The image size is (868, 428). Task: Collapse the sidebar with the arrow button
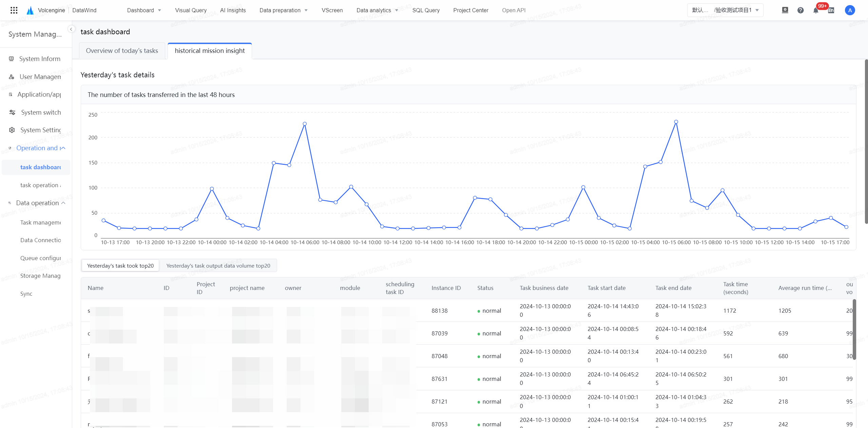click(71, 29)
